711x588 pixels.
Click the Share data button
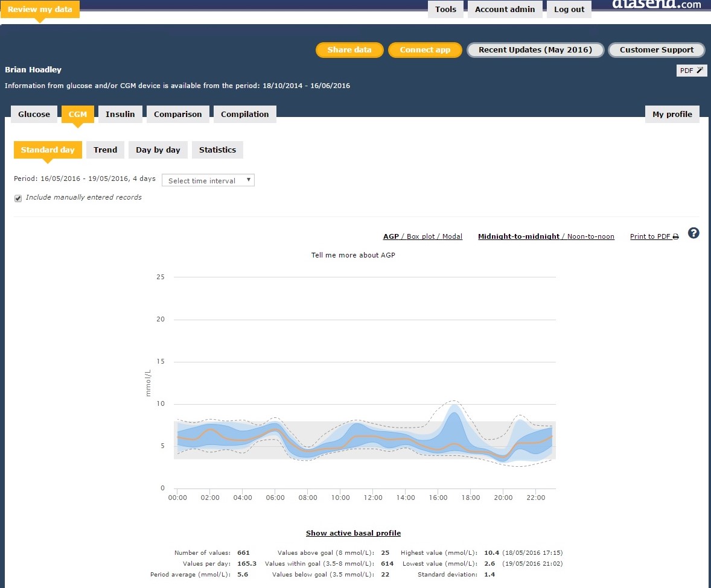tap(349, 50)
